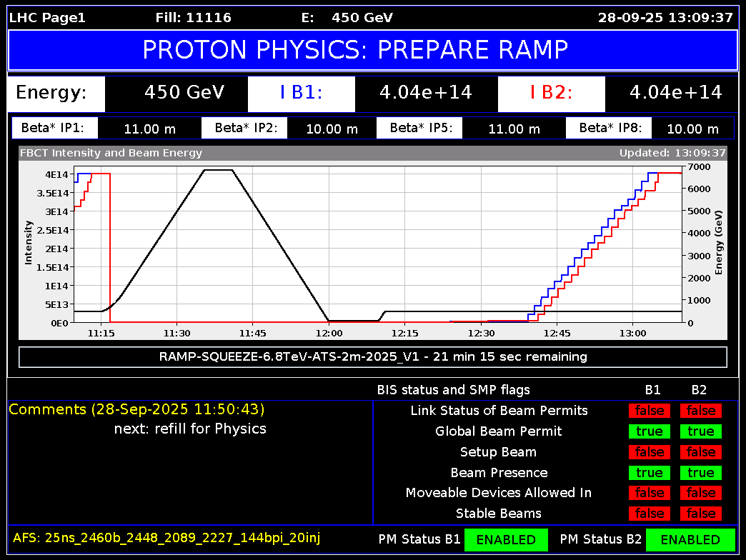This screenshot has width=746, height=560.
Task: Click the B1 Global Beam Permit true indicator
Action: [650, 431]
